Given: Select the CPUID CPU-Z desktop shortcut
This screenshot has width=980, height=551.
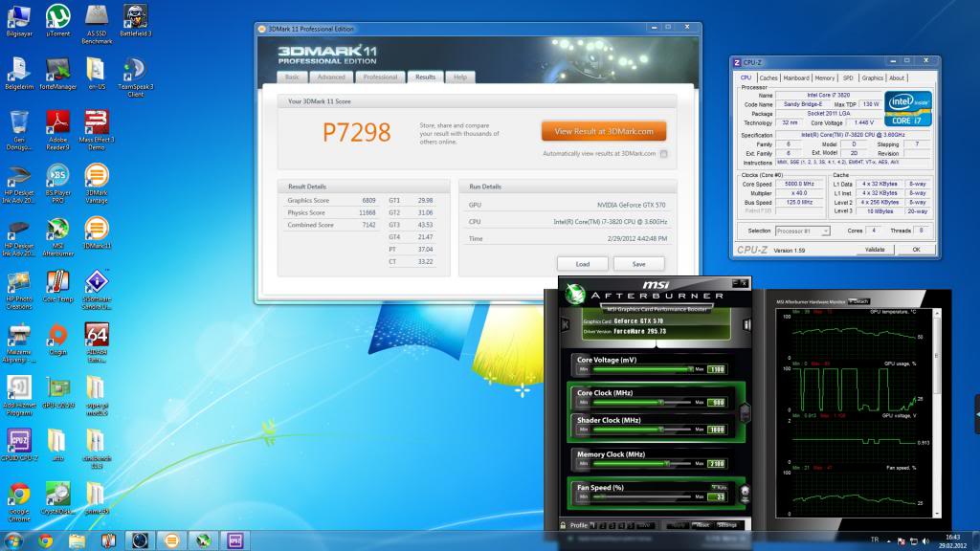Looking at the screenshot, I should (19, 446).
